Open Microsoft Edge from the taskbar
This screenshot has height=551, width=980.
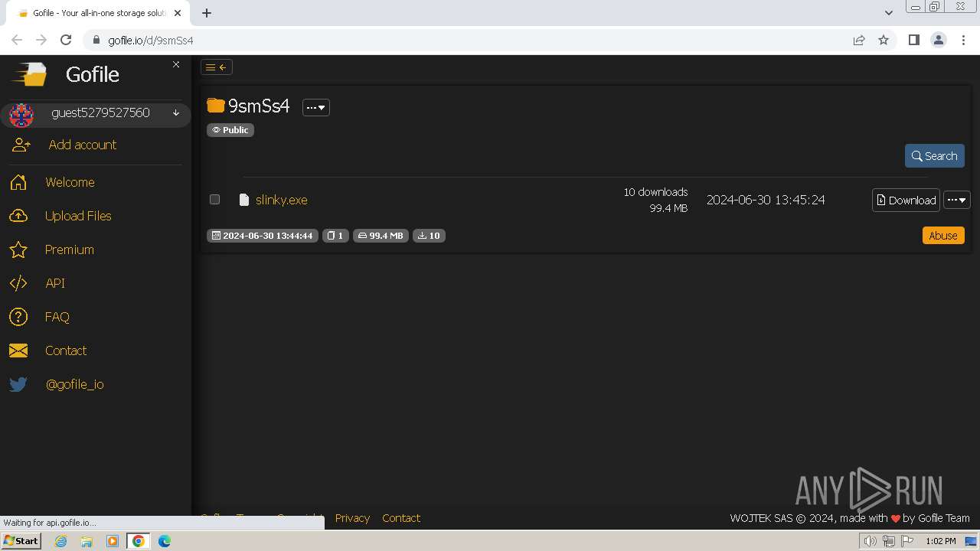coord(165,541)
